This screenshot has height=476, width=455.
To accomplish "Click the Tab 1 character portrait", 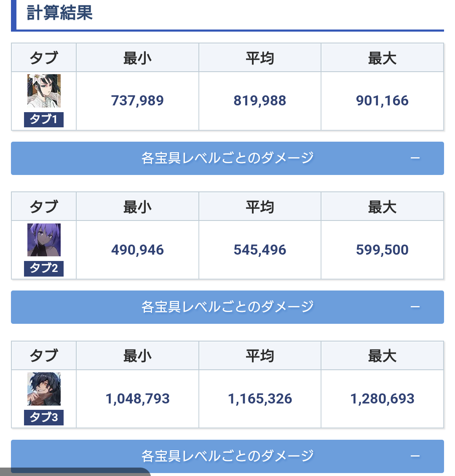I will pos(44,91).
